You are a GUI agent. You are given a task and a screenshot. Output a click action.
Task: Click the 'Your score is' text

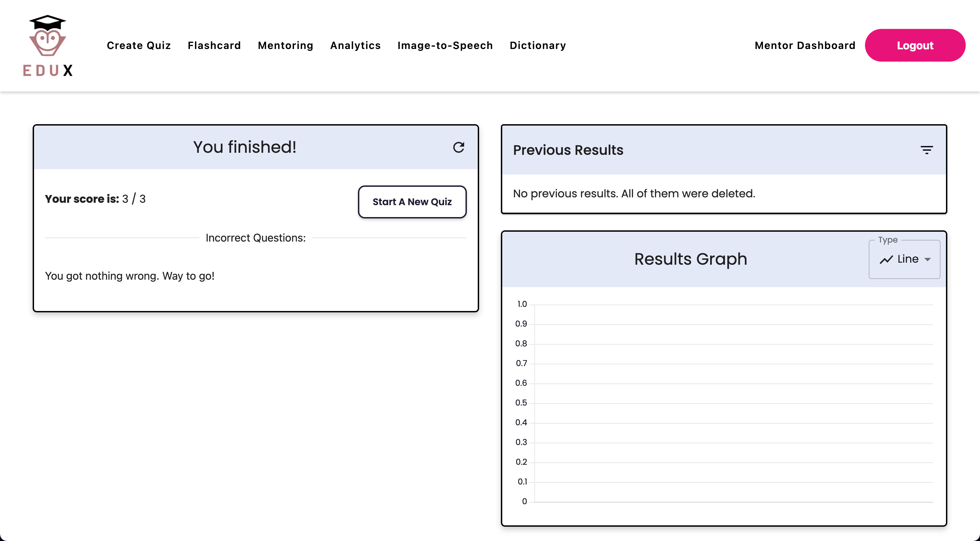click(x=82, y=199)
